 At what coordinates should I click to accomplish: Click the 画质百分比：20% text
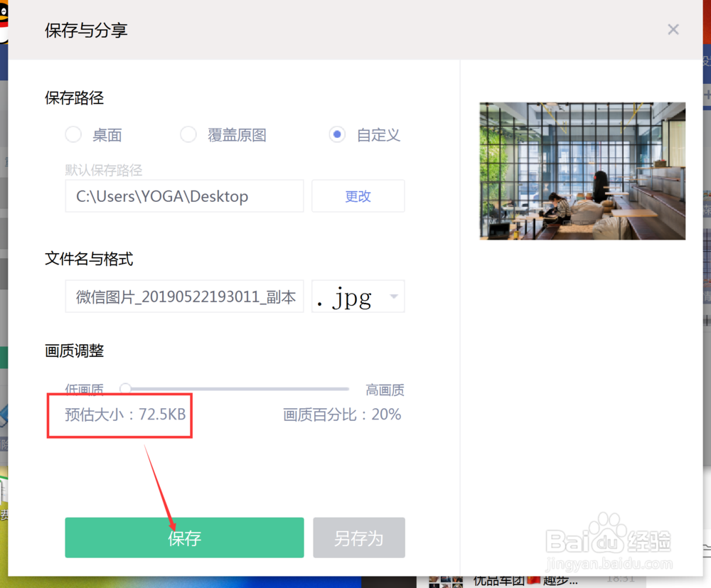coord(343,415)
